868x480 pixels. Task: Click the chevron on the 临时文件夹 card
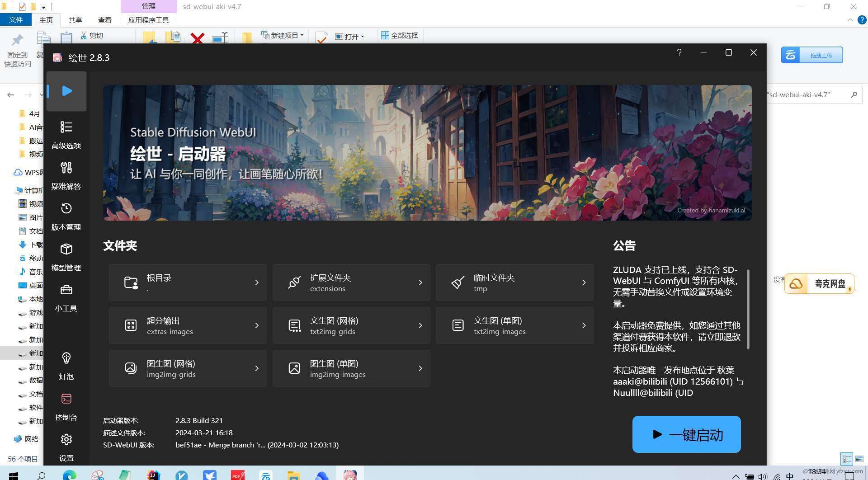click(584, 282)
